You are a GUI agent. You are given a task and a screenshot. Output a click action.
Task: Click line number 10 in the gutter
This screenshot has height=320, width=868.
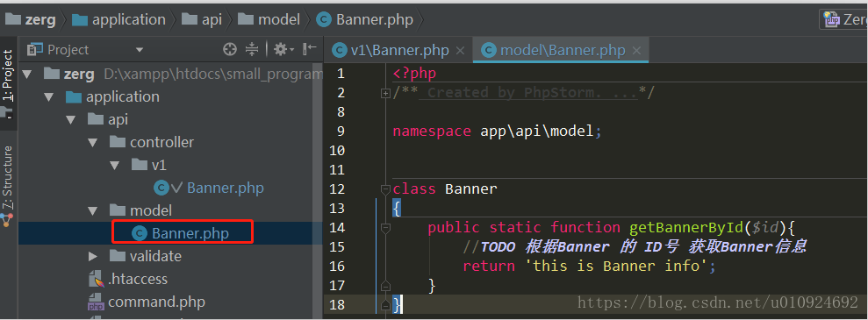click(336, 150)
